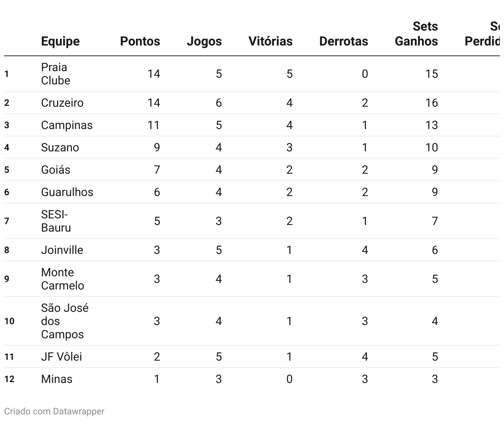Viewport: 504px width, 421px height.
Task: Select the Vitórias column header
Action: (x=271, y=41)
